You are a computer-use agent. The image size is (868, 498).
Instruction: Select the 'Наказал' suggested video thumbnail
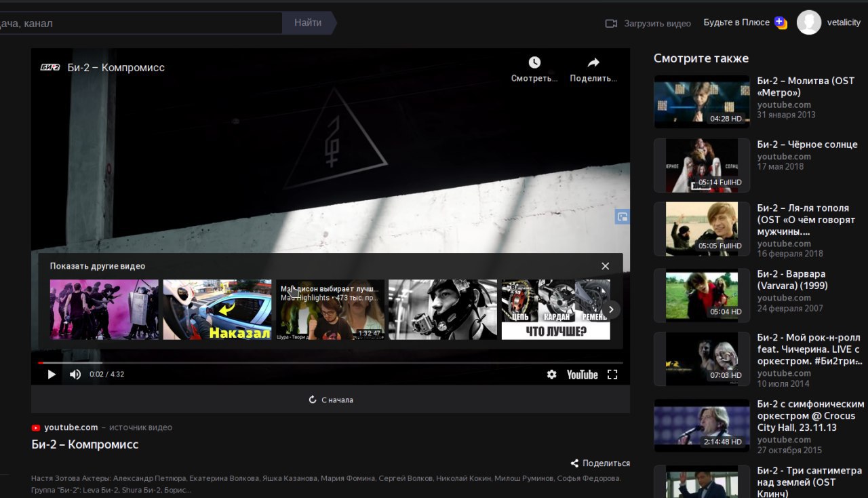[217, 309]
